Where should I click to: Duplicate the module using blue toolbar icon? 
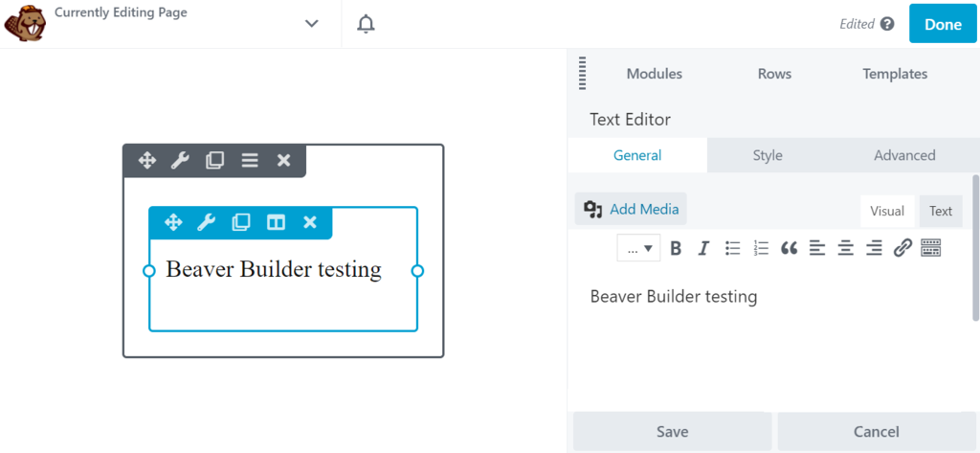[x=240, y=222]
